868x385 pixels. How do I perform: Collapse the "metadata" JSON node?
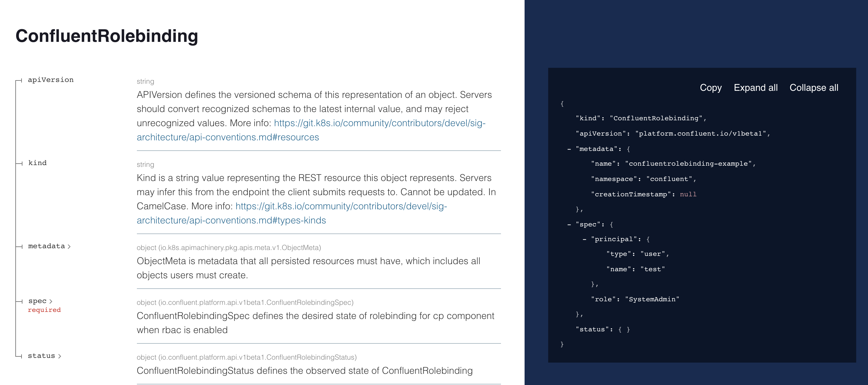(x=569, y=149)
